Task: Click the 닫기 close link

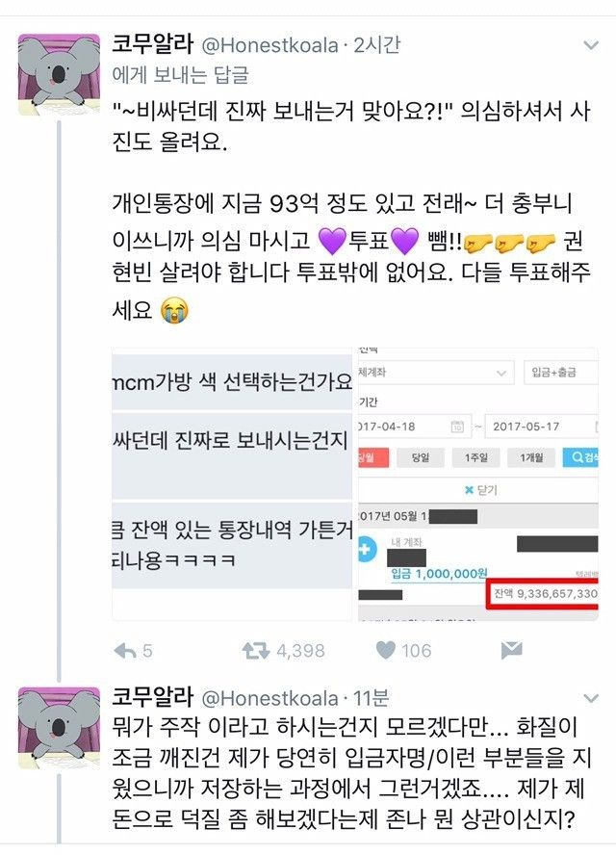Action: tap(481, 490)
